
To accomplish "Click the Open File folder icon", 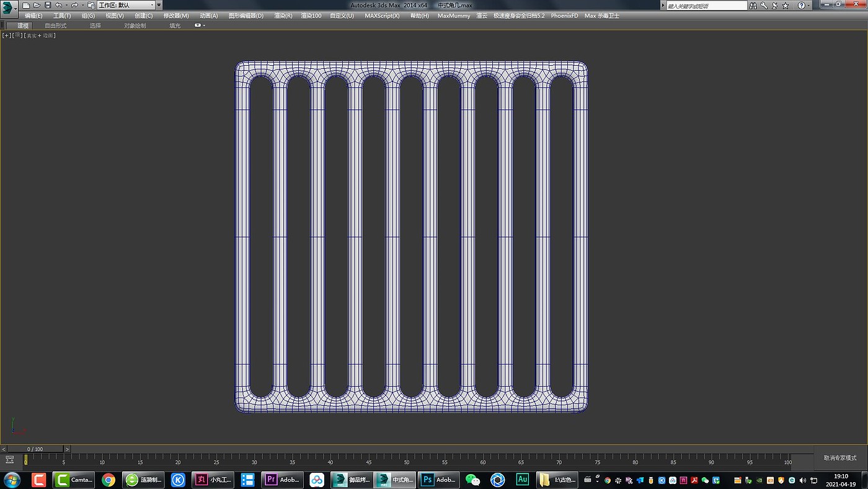I will [37, 5].
